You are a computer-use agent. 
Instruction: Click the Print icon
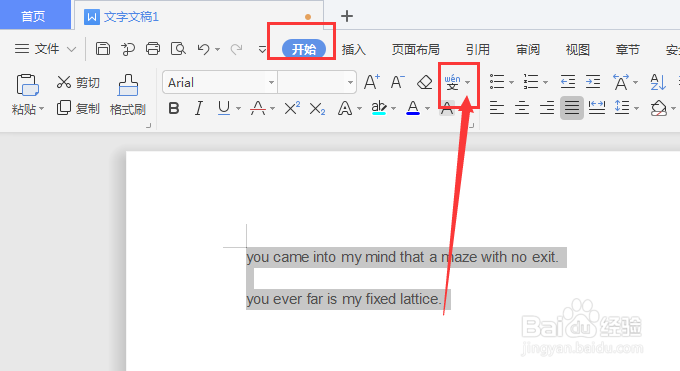153,49
